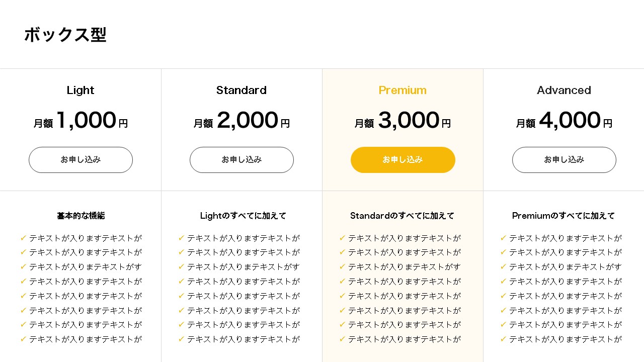Click the bottom checkmark in the Light feature list
Image resolution: width=644 pixels, height=362 pixels.
(x=23, y=339)
